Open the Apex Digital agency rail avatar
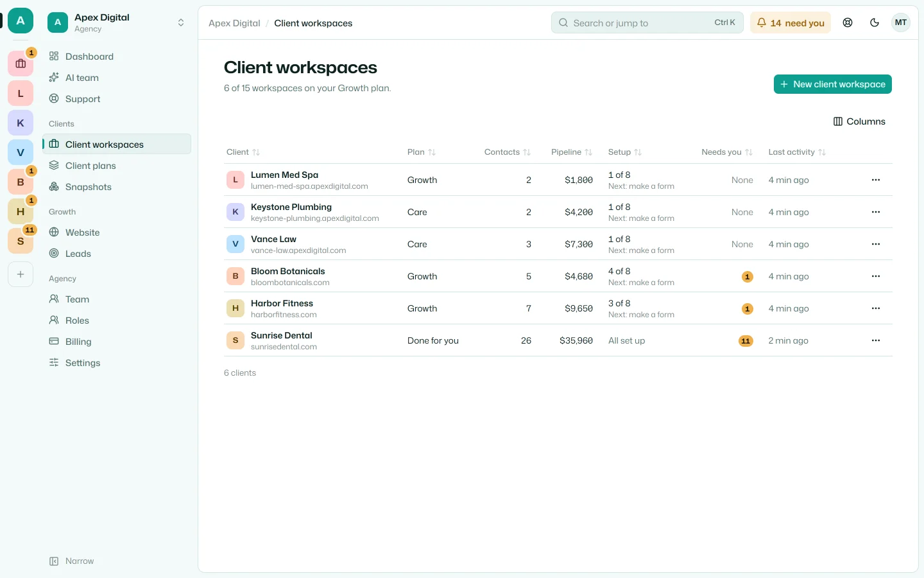The image size is (924, 578). (21, 21)
